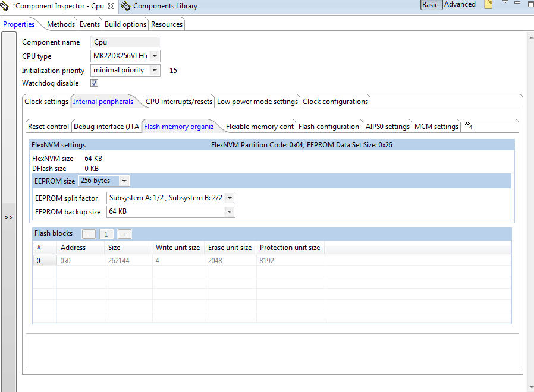Click the priority value 15
This screenshot has height=392, width=534.
pos(174,71)
